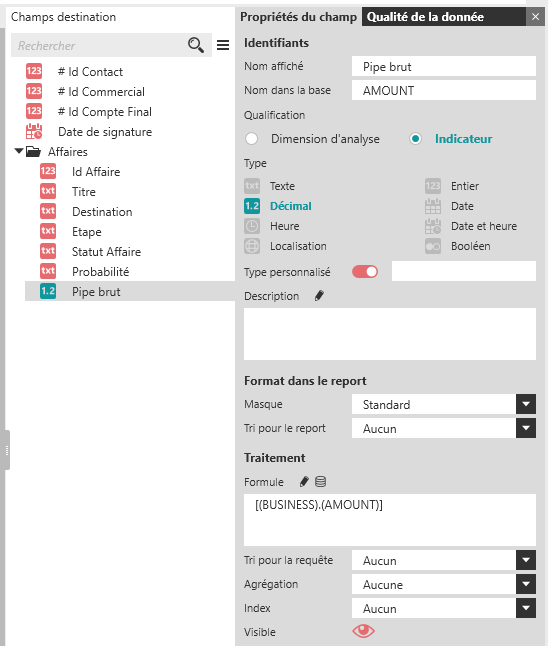
Task: Click the search magnifier icon
Action: 196,45
